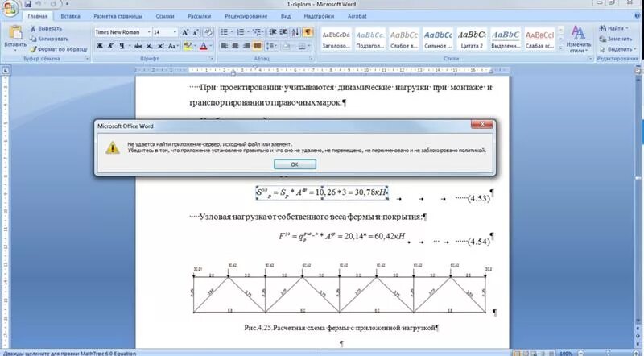The width and height of the screenshot is (644, 356).
Task: Click the zoom in plus button
Action: [638, 353]
